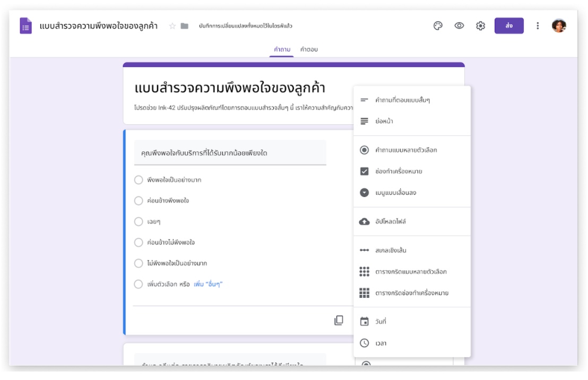Viewport: 588px width, 380px height.
Task: Click the dropdown arrow circle icon
Action: (x=364, y=193)
